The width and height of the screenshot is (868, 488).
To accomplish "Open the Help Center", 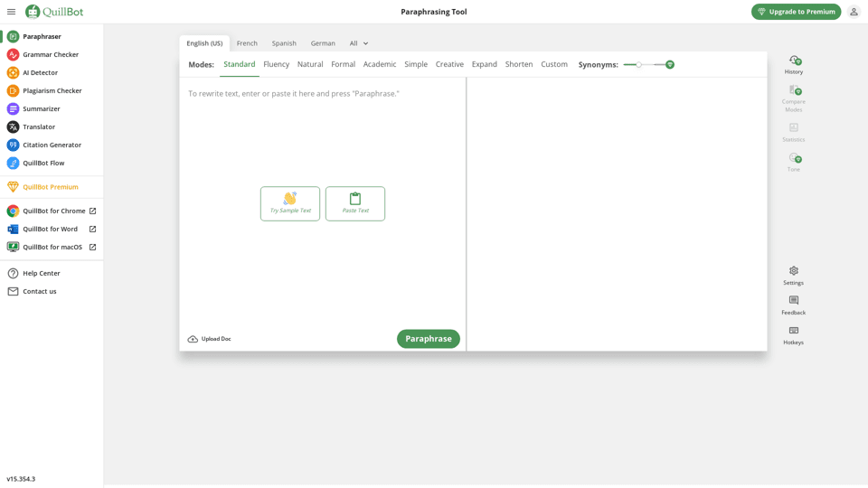I will point(52,273).
